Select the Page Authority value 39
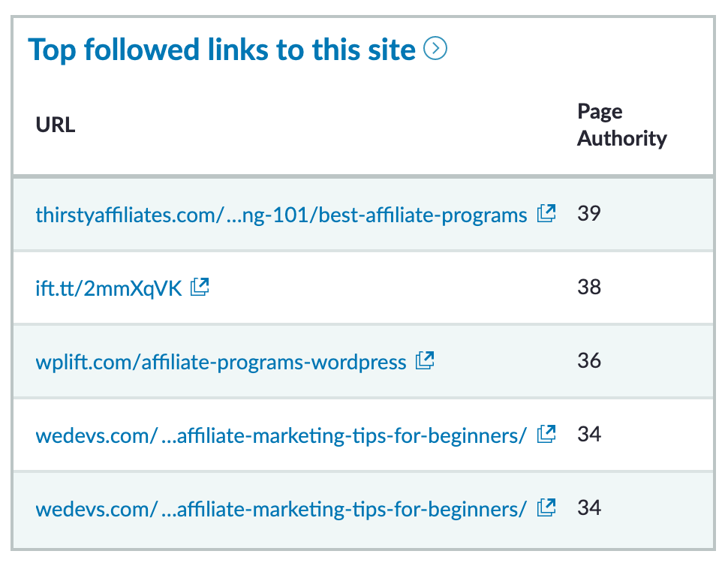This screenshot has height=566, width=728. click(589, 214)
